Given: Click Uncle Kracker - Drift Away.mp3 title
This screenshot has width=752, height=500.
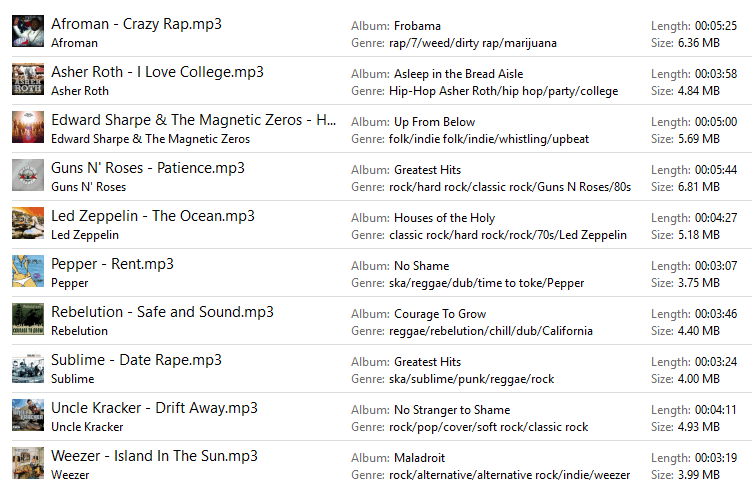Looking at the screenshot, I should (x=154, y=408).
